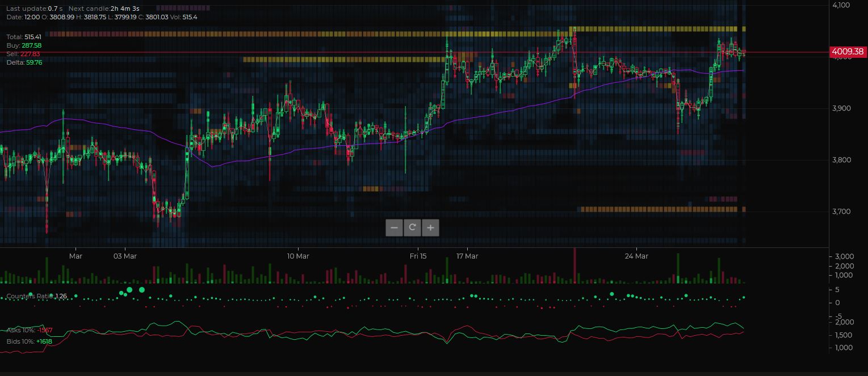Image resolution: width=868 pixels, height=376 pixels.
Task: Zoom out with the minus icon
Action: point(394,227)
